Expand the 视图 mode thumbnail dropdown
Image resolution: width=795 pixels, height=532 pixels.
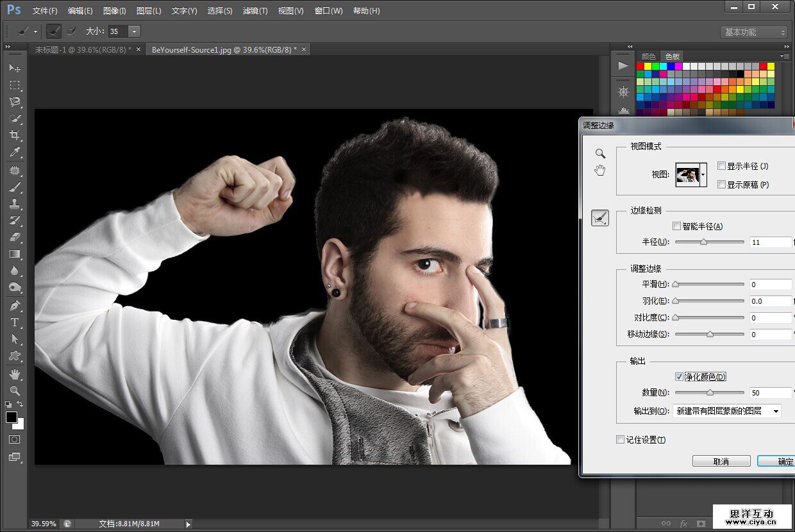point(703,174)
